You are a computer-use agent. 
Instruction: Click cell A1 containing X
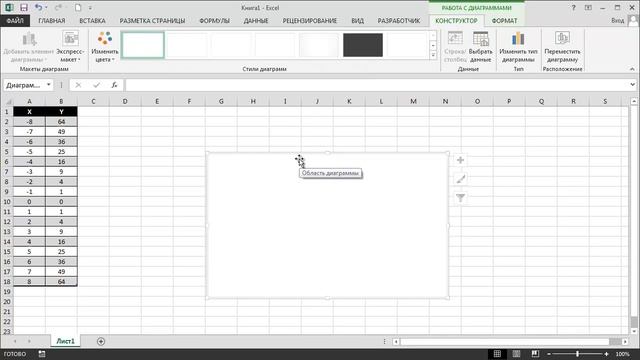coord(29,112)
